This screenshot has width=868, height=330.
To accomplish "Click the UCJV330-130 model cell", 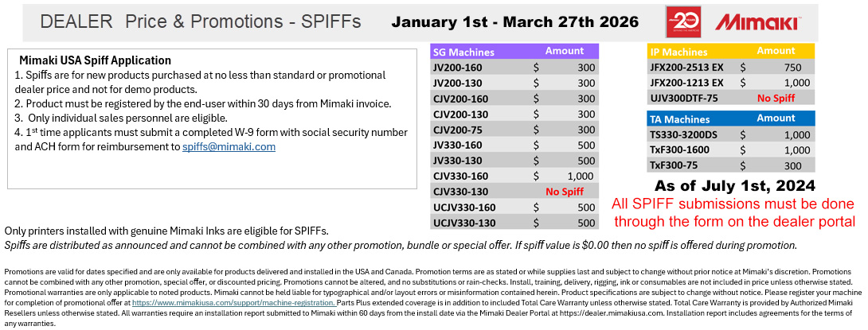I will [x=465, y=223].
